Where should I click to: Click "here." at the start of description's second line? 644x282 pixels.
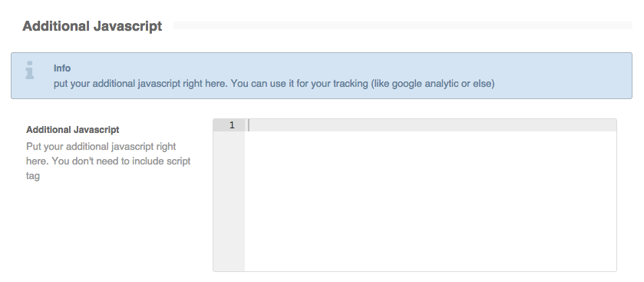point(38,161)
